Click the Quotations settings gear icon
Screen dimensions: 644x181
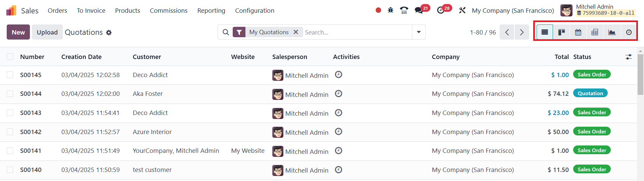coord(109,33)
